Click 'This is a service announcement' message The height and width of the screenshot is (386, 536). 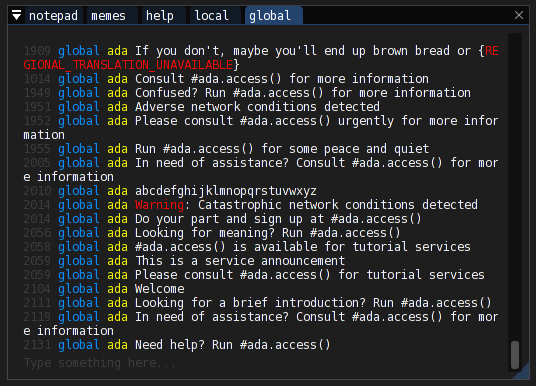pos(240,261)
